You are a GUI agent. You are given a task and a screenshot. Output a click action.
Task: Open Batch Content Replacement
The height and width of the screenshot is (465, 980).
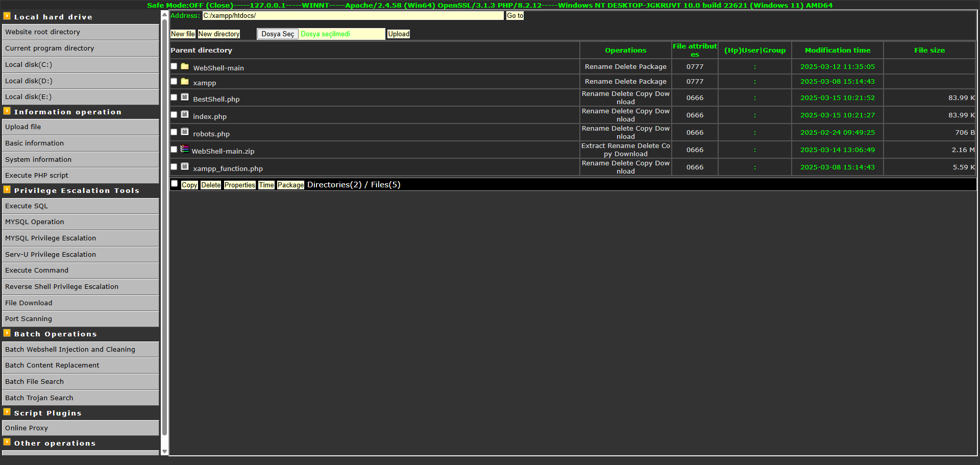tap(81, 365)
